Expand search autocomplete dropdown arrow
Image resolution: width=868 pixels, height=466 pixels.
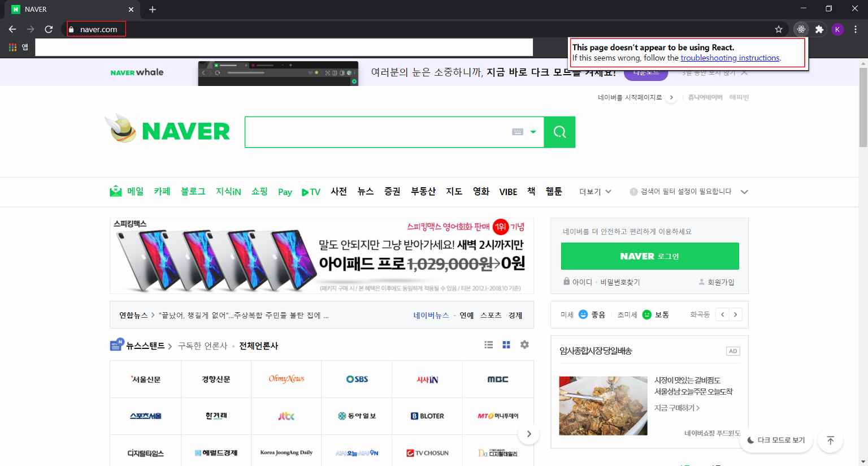click(533, 132)
